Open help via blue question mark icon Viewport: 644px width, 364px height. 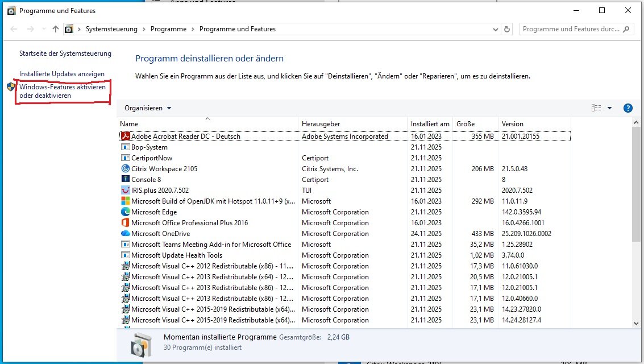(628, 108)
